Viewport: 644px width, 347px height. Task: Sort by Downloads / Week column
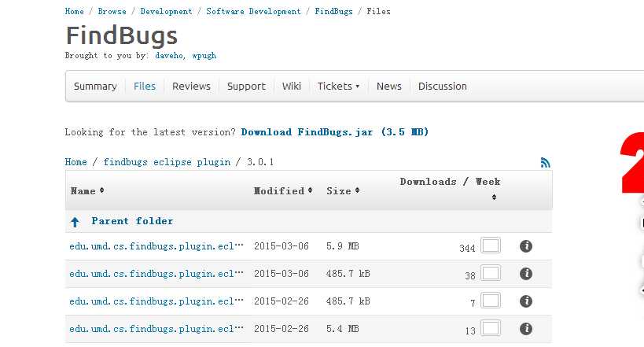(x=450, y=188)
